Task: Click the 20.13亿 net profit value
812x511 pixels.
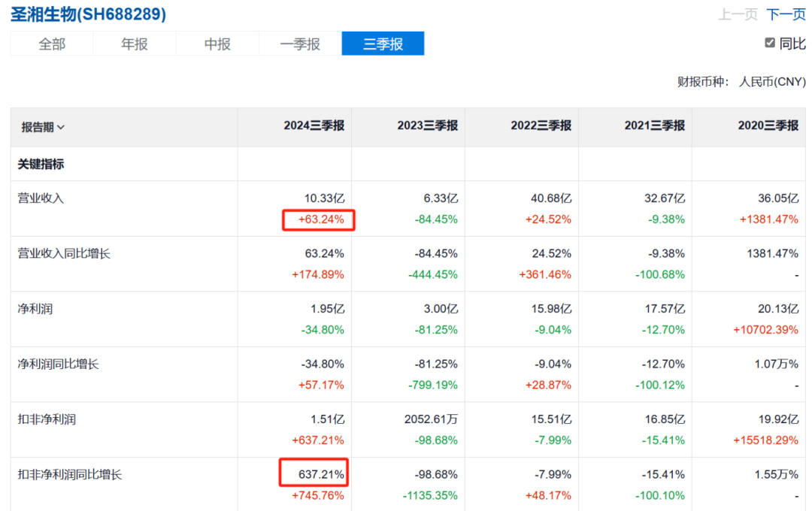Action: click(778, 309)
